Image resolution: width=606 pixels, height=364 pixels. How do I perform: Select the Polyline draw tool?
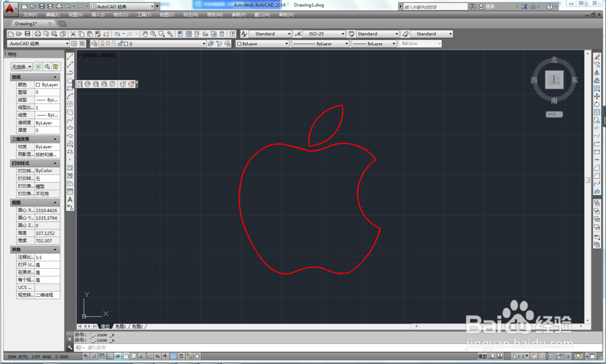click(x=70, y=72)
